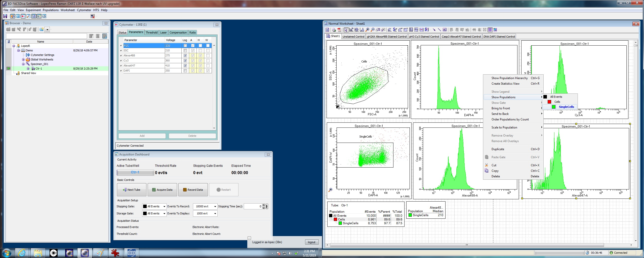The image size is (644, 258).
Task: Choose SingleCells in Show Populations submenu
Action: [x=566, y=107]
